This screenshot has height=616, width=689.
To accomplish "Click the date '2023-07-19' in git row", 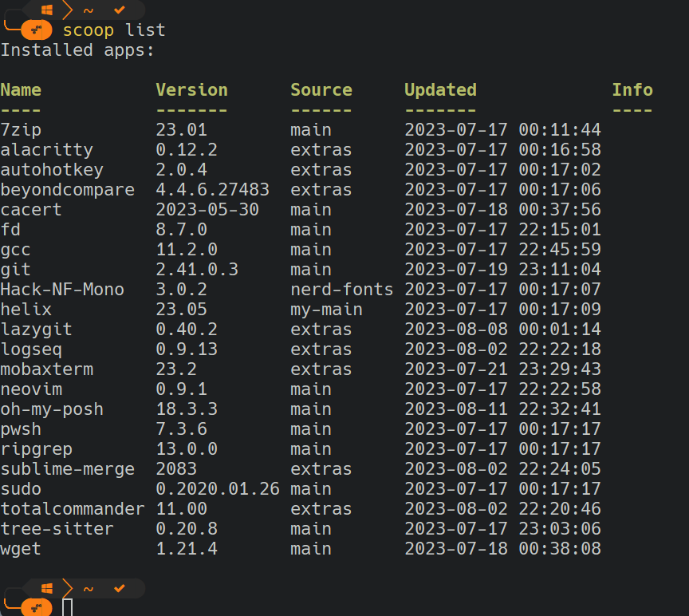I will pyautogui.click(x=456, y=269).
